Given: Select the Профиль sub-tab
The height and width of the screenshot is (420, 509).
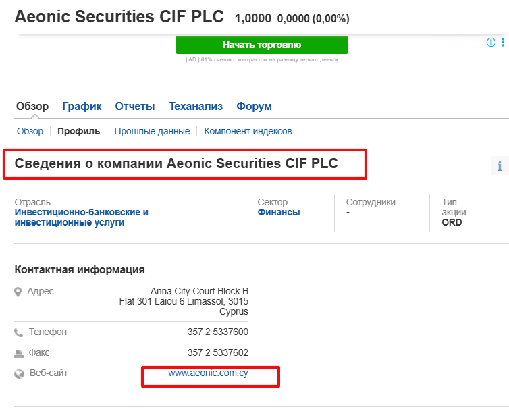Looking at the screenshot, I should click(78, 132).
